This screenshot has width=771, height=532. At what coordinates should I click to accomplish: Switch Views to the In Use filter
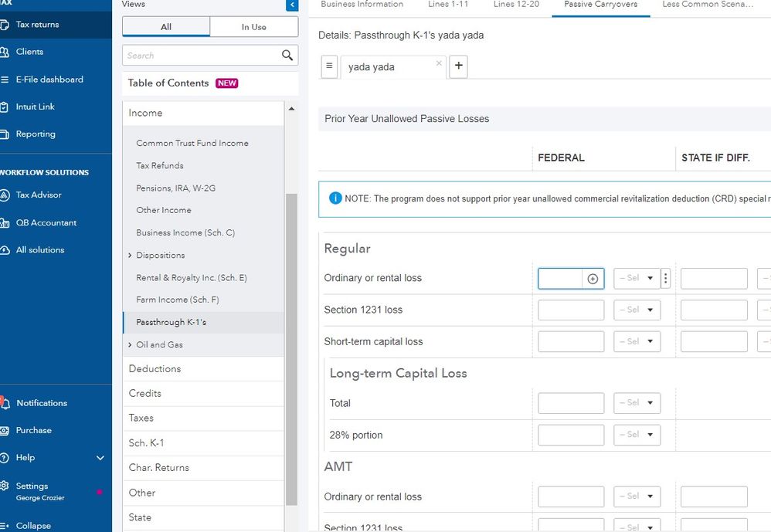253,27
